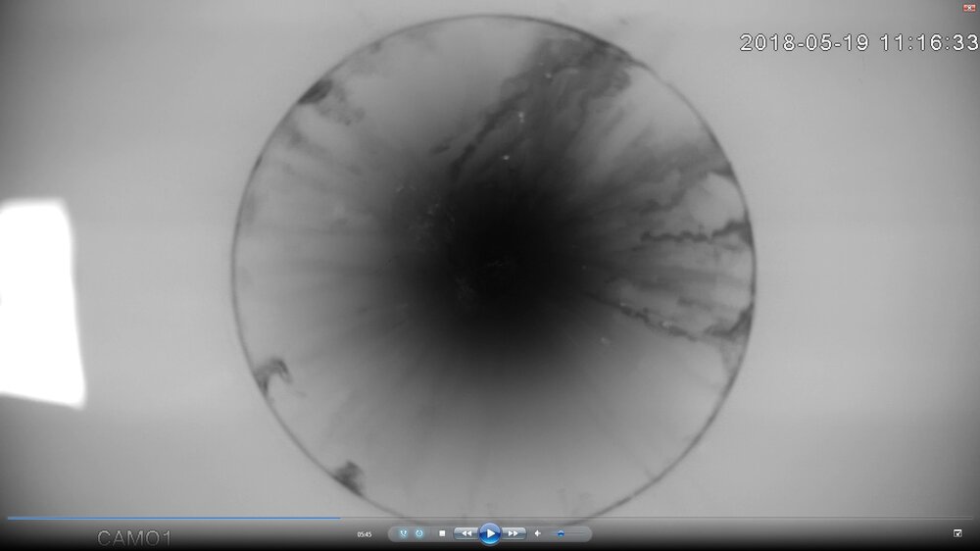The width and height of the screenshot is (980, 551).
Task: Mute the audio using the speaker icon
Action: [538, 533]
